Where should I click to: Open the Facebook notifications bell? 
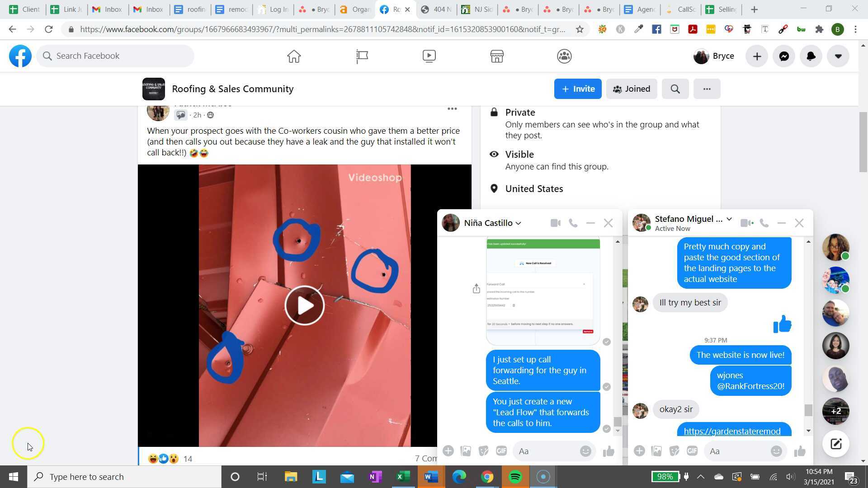[811, 56]
